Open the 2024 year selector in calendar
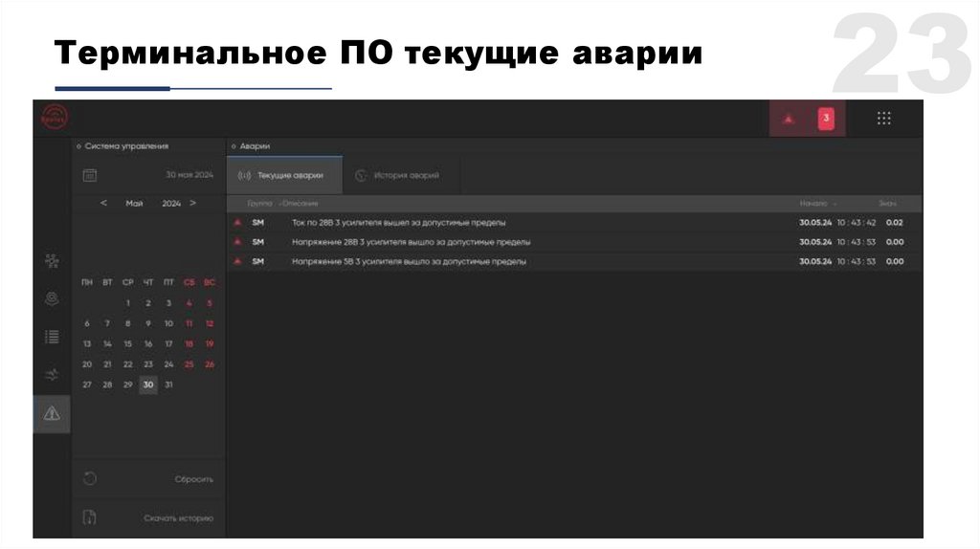Image resolution: width=980 pixels, height=549 pixels. [x=171, y=204]
